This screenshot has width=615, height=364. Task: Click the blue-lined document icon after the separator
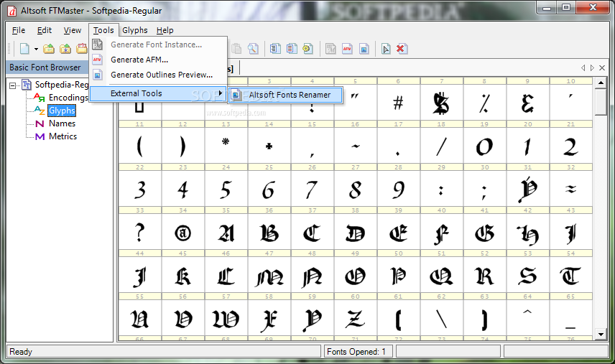click(275, 49)
